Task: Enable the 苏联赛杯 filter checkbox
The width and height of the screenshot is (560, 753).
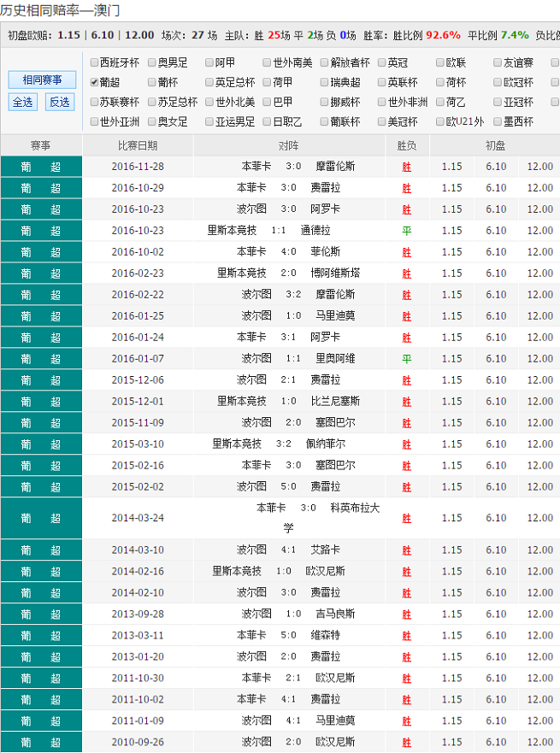Action: point(94,102)
